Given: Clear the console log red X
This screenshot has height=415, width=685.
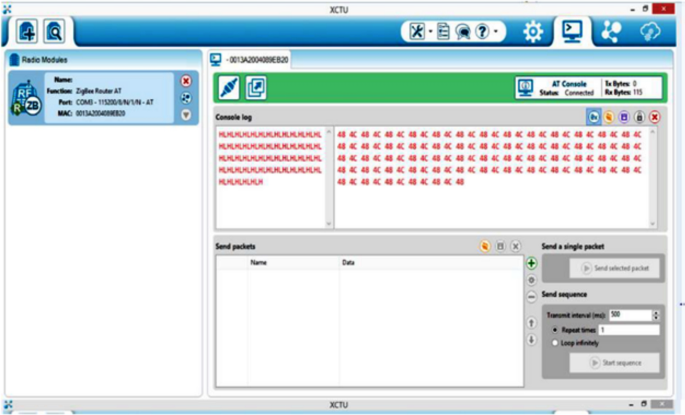Looking at the screenshot, I should click(x=654, y=117).
